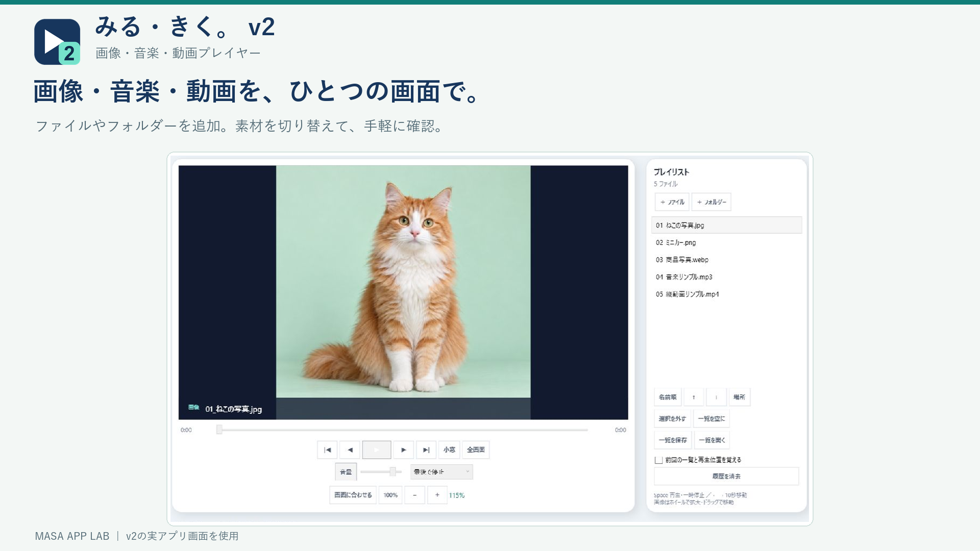The width and height of the screenshot is (980, 551).
Task: Open the 小窓 mini window mode
Action: 449,450
